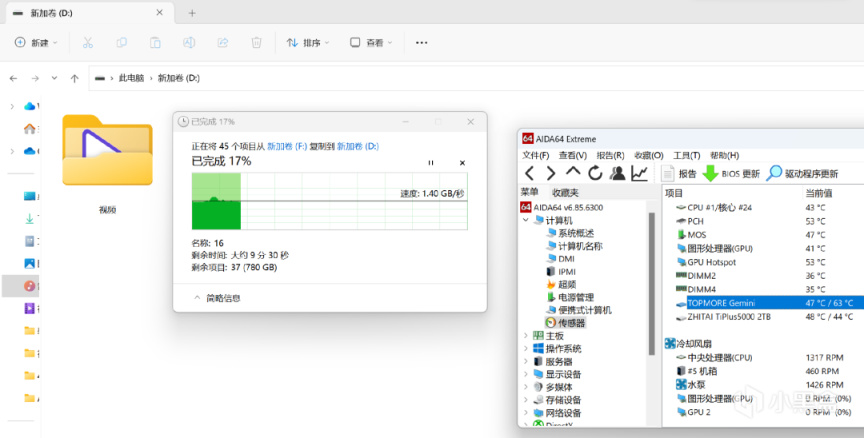Open the AIDA64 graph chart icon
The width and height of the screenshot is (864, 438).
(x=639, y=174)
